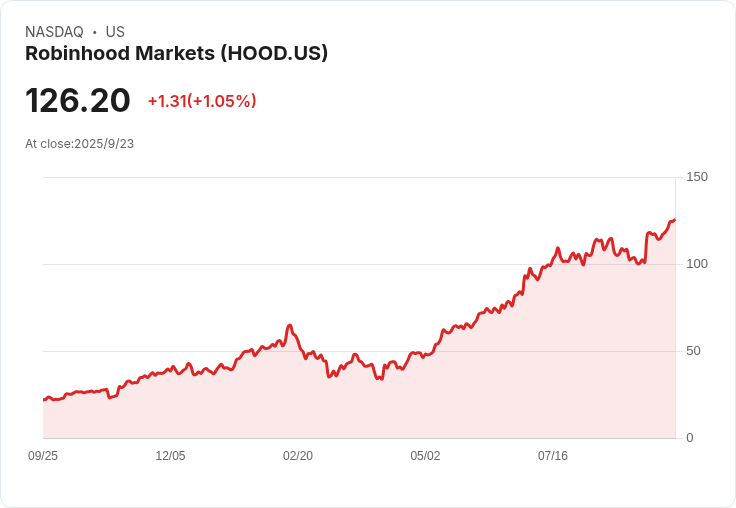The image size is (736, 508).
Task: Click the +1.31(+1.05%) price change
Action: pos(202,101)
